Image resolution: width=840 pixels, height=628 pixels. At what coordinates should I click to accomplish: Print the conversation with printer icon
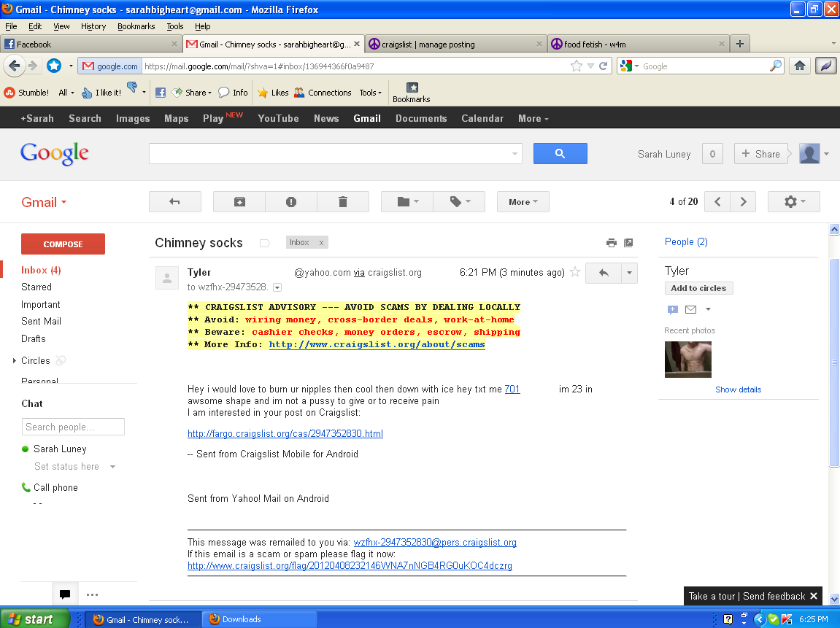click(612, 243)
